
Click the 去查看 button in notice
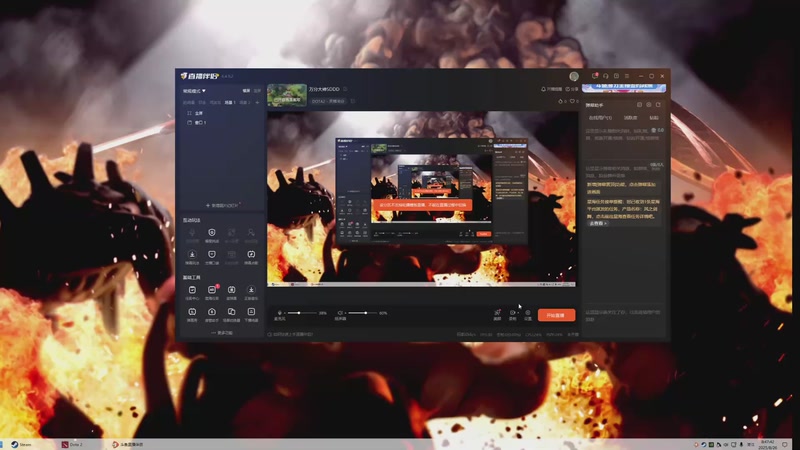pos(597,223)
